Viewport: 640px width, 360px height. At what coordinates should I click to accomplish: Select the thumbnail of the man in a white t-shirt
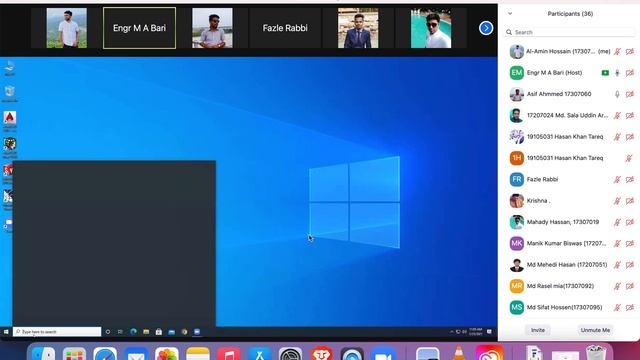(67, 28)
